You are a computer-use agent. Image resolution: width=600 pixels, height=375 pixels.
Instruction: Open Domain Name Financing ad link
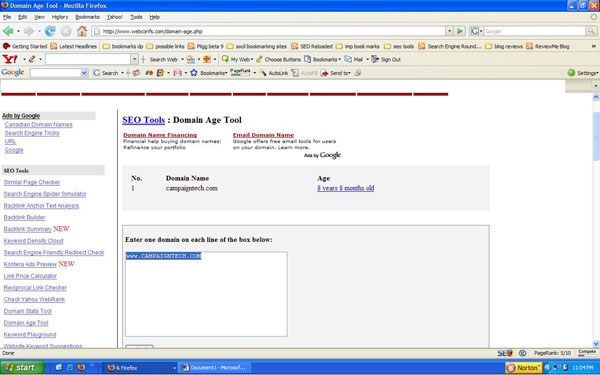[x=160, y=135]
